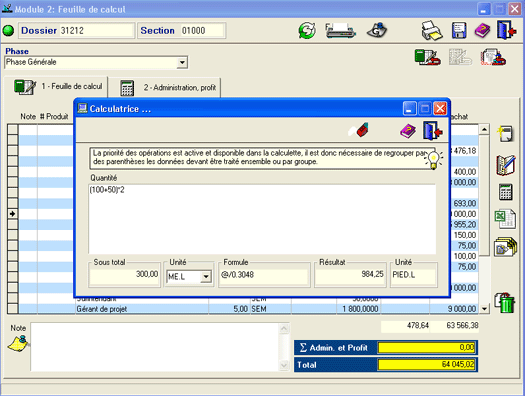Open the Phase Générale dropdown
Viewport: 525px width, 396px height.
[182, 63]
